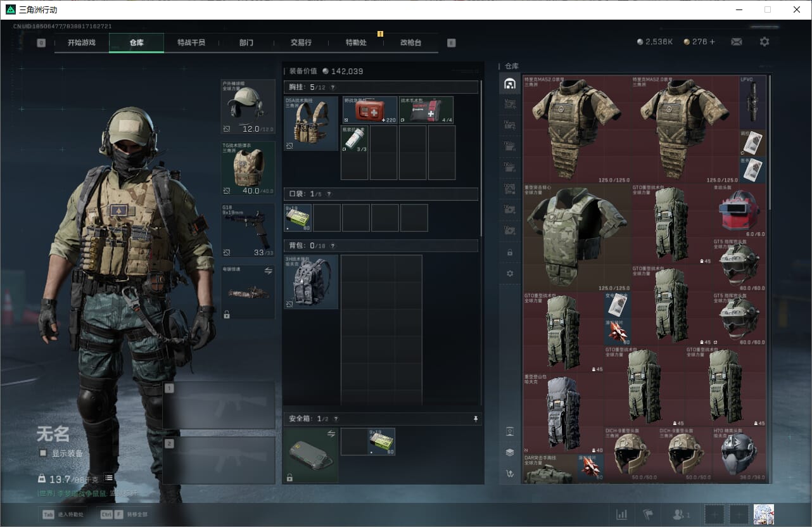Click the help icon beside 背包
The height and width of the screenshot is (527, 812).
[x=333, y=246]
